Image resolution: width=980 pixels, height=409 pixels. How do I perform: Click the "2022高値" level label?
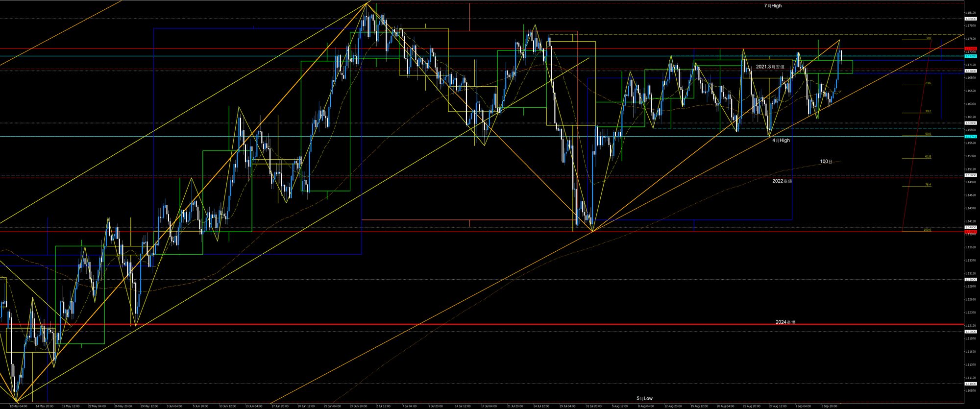click(x=782, y=181)
